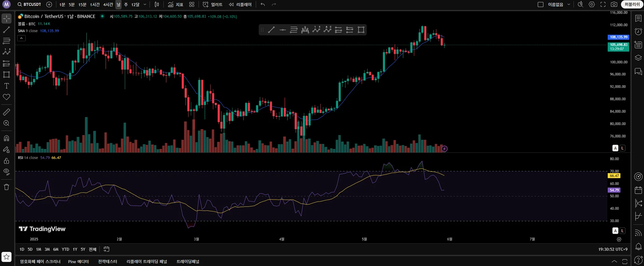Delete drawings with the trash icon
Image resolution: width=644 pixels, height=266 pixels.
tap(6, 187)
